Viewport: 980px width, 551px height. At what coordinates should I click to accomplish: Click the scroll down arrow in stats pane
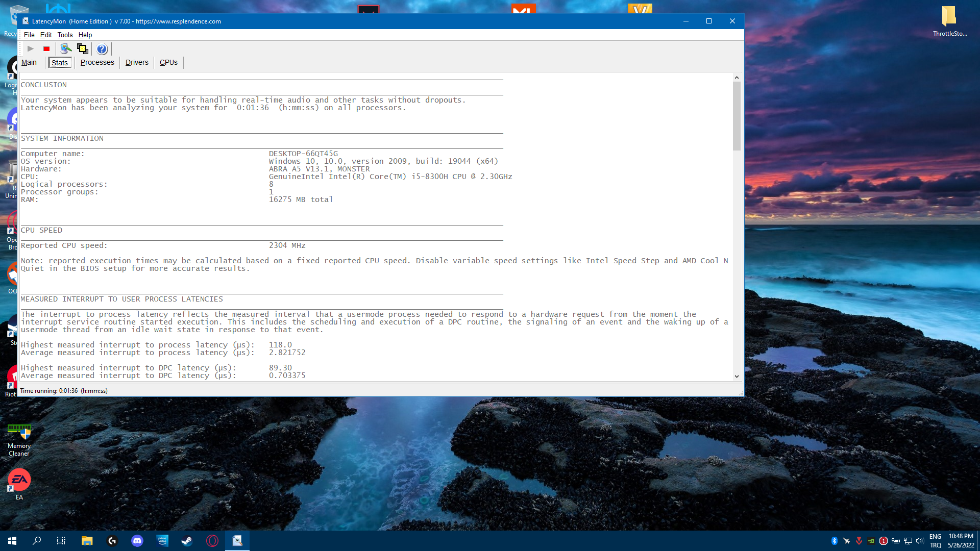coord(737,377)
